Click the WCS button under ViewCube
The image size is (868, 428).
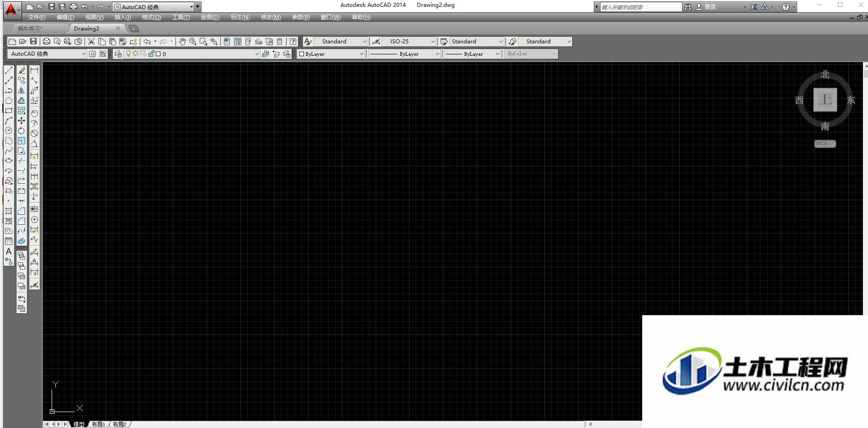(825, 143)
